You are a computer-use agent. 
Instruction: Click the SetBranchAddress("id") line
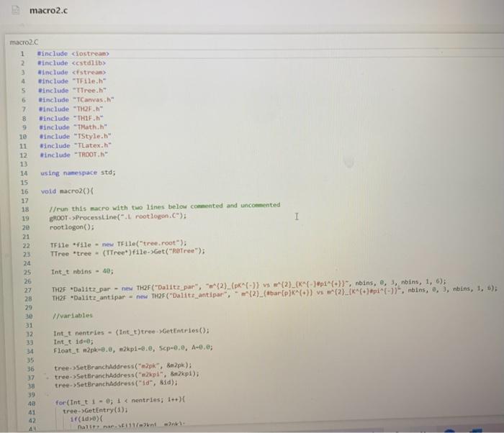coord(116,384)
